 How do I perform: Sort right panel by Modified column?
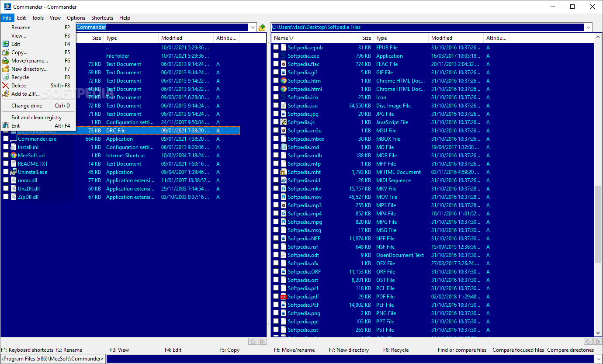[x=456, y=38]
